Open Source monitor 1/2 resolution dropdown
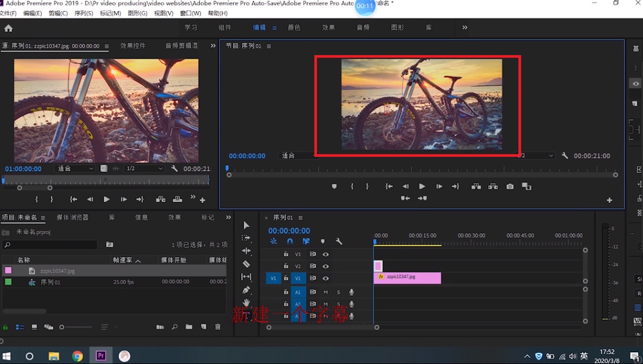Viewport: 643px width, 364px height. [x=144, y=168]
